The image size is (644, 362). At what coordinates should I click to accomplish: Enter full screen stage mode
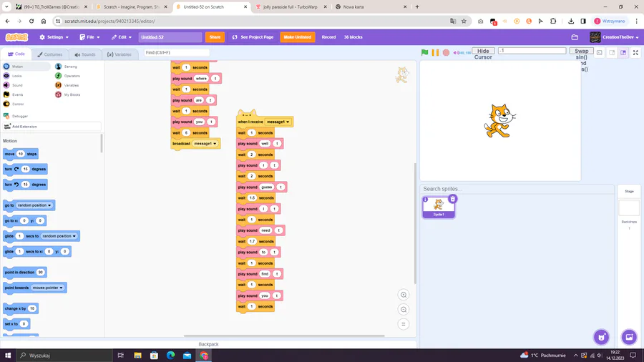point(635,52)
